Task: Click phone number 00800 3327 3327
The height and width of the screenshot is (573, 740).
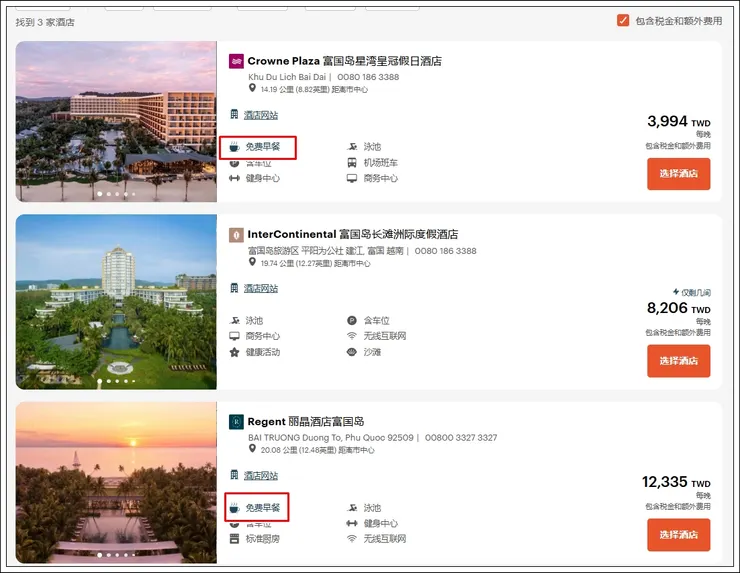Action: coord(461,438)
